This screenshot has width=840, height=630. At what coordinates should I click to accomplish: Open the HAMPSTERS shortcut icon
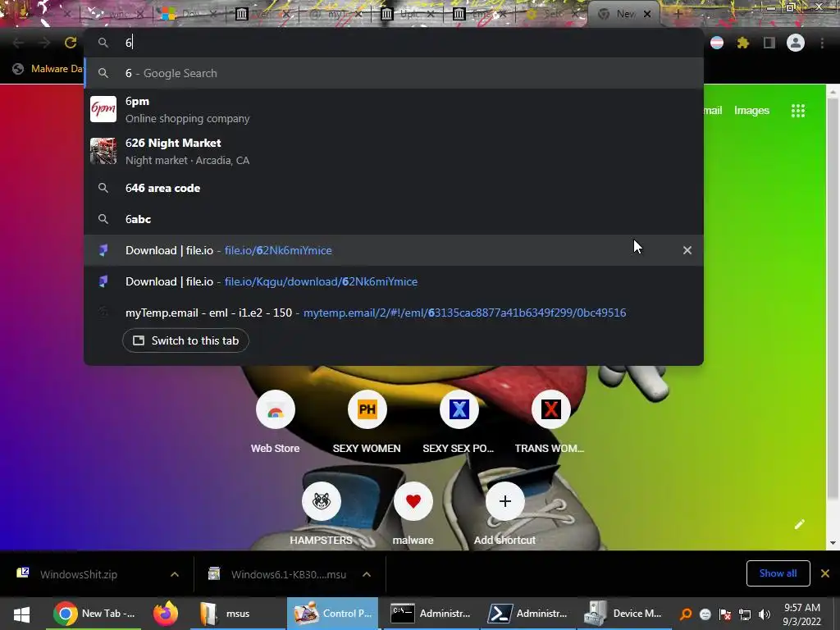(322, 501)
